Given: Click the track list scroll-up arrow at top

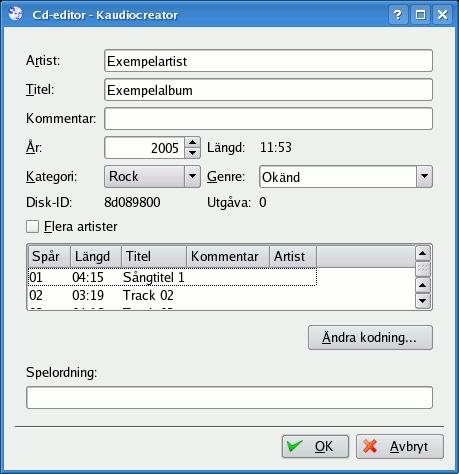Looking at the screenshot, I should click(x=422, y=254).
